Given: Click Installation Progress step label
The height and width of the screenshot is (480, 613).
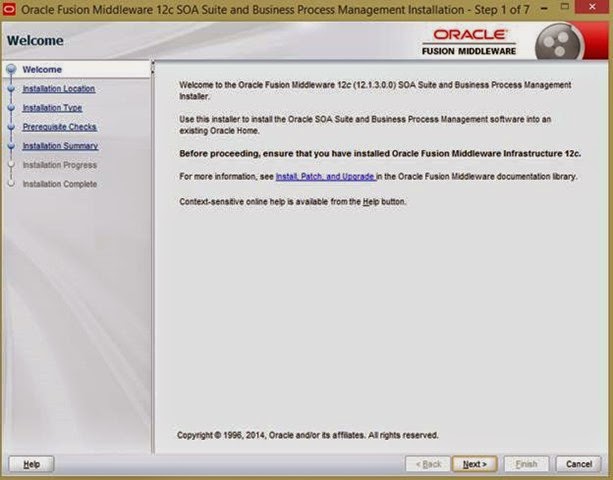Looking at the screenshot, I should [59, 165].
